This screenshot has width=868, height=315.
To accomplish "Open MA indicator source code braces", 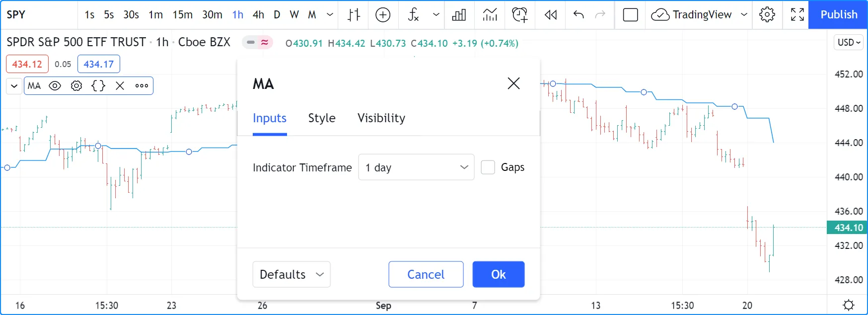I will point(98,85).
